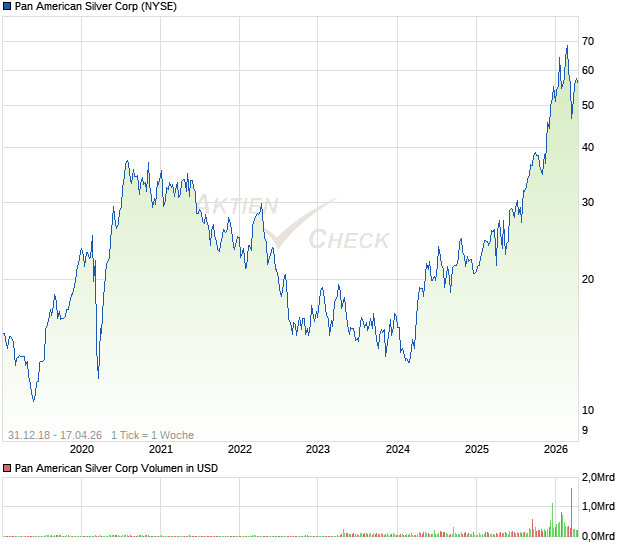Click the price axis value 9
This screenshot has width=620, height=546.
tap(585, 431)
